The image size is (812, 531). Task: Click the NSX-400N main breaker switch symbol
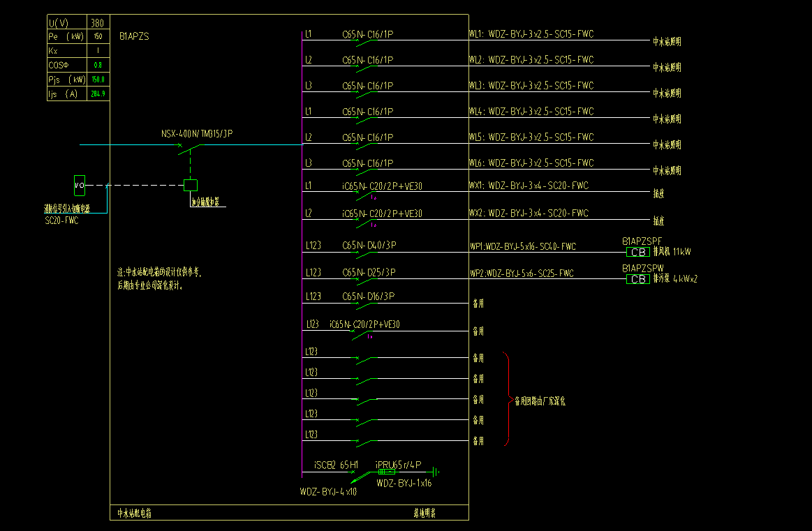(x=189, y=149)
